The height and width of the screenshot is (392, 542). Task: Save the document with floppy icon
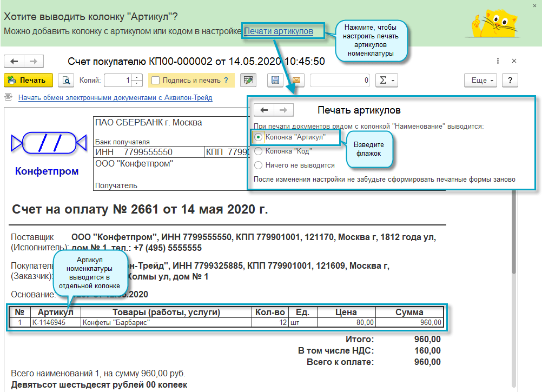pyautogui.click(x=275, y=80)
